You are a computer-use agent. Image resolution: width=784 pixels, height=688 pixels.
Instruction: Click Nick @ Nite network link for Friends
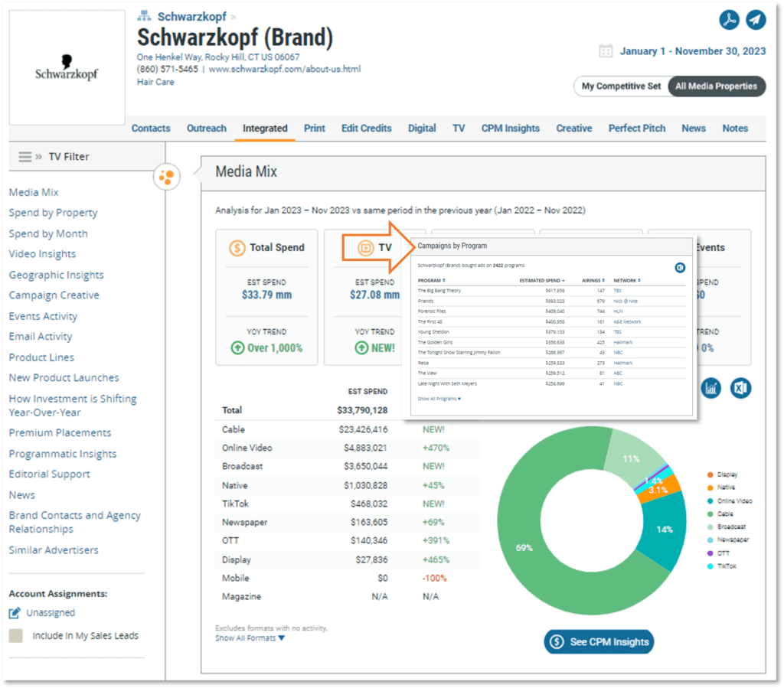click(626, 302)
